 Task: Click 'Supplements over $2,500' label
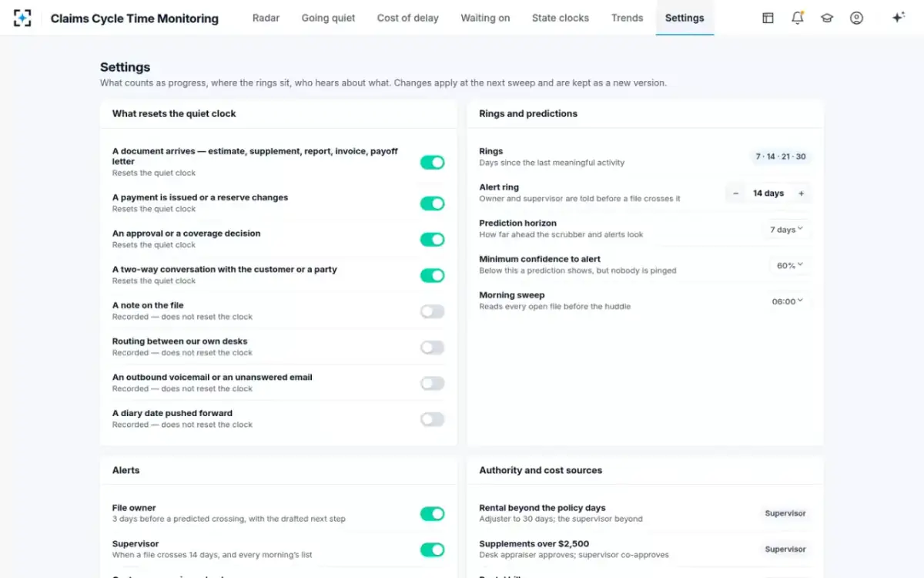tap(534, 544)
